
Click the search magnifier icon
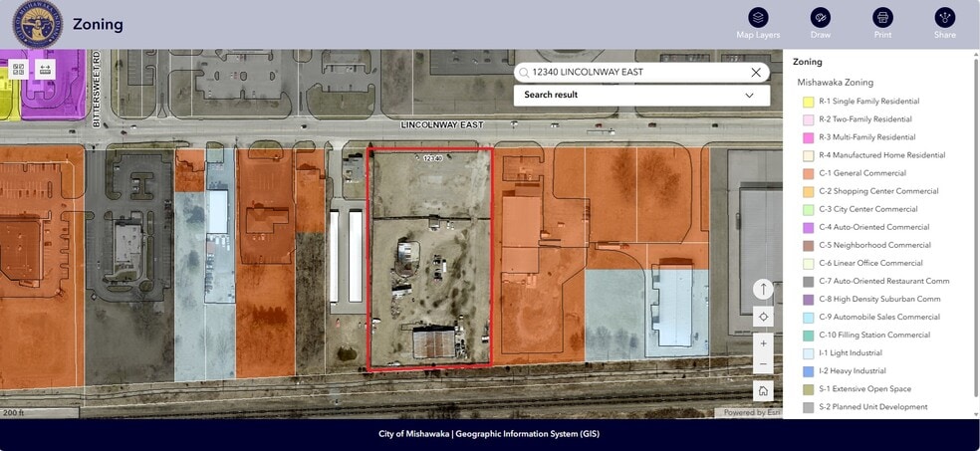pos(524,73)
